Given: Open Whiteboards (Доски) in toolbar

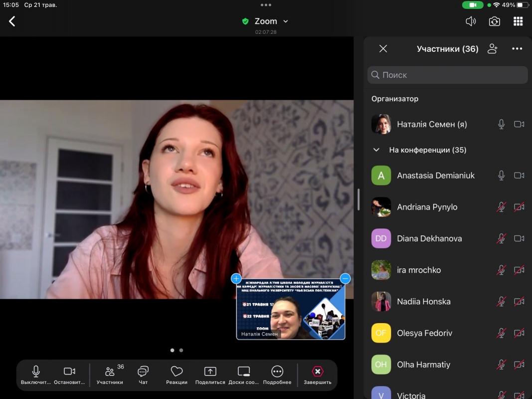Looking at the screenshot, I should coord(244,375).
